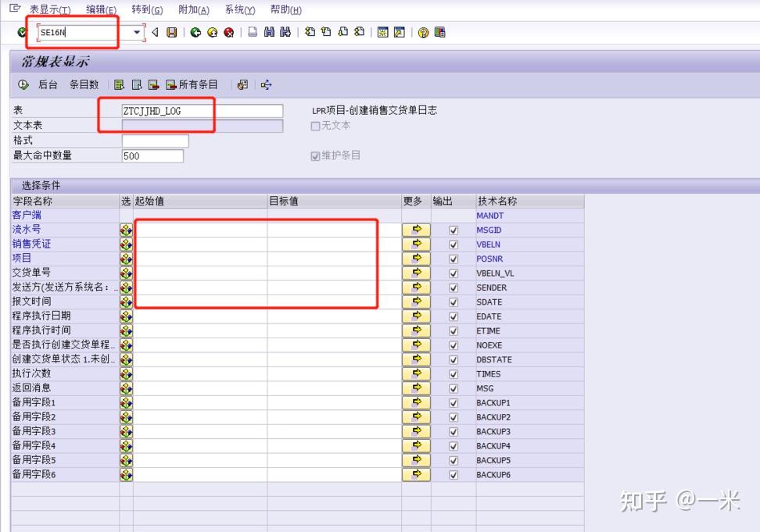The image size is (760, 532).
Task: Click the Cancel red X toolbar icon
Action: [x=228, y=33]
